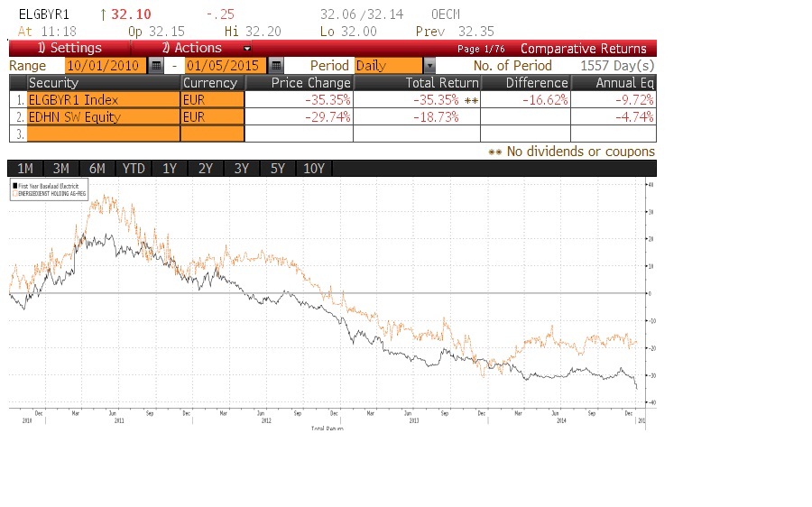Switch chart to YTD range

click(134, 169)
